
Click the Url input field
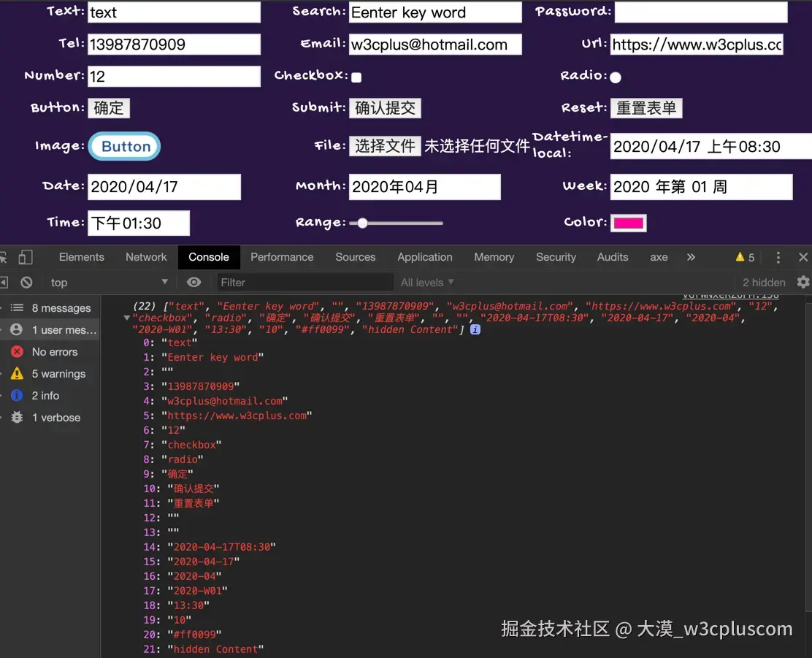point(697,44)
